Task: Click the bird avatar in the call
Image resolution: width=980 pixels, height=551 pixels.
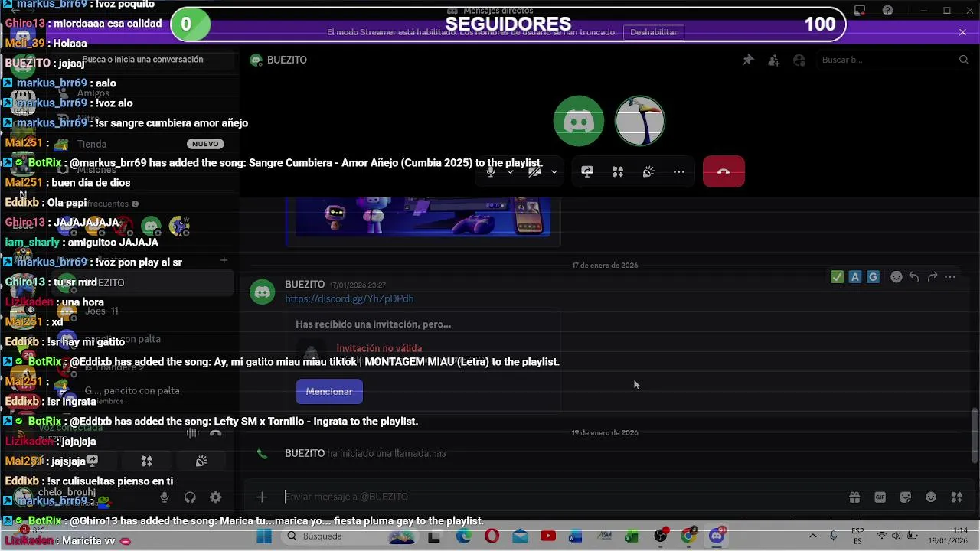Action: [x=640, y=120]
